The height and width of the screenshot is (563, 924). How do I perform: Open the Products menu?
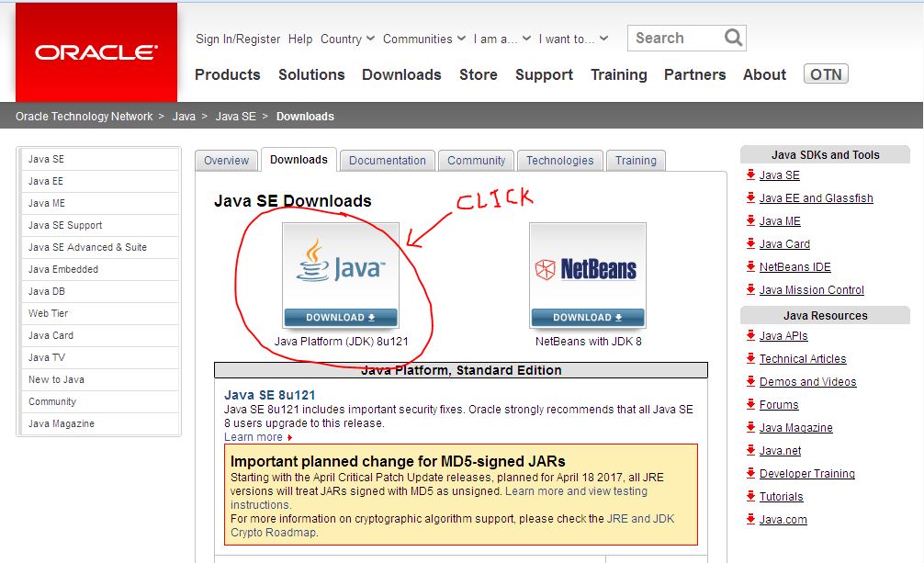point(228,74)
